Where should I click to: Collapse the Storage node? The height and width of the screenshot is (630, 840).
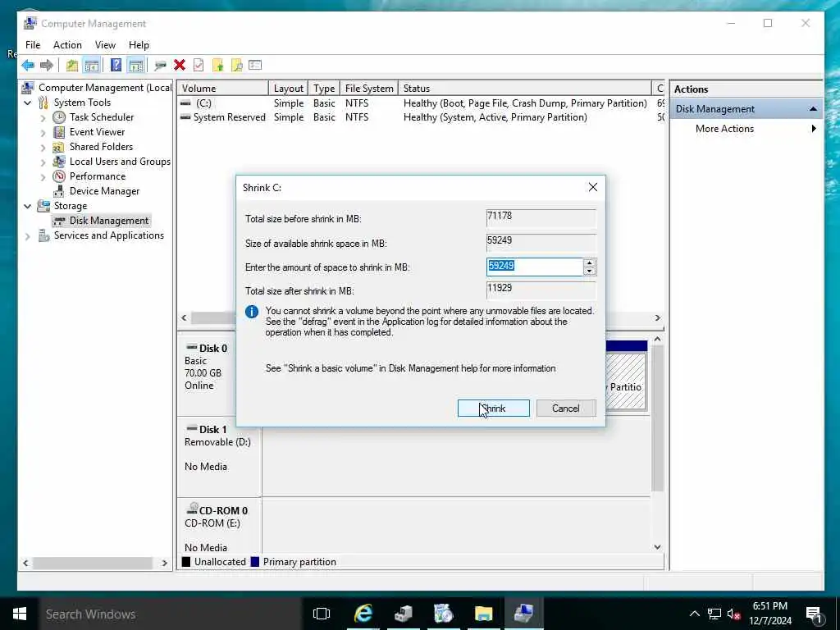(x=27, y=206)
